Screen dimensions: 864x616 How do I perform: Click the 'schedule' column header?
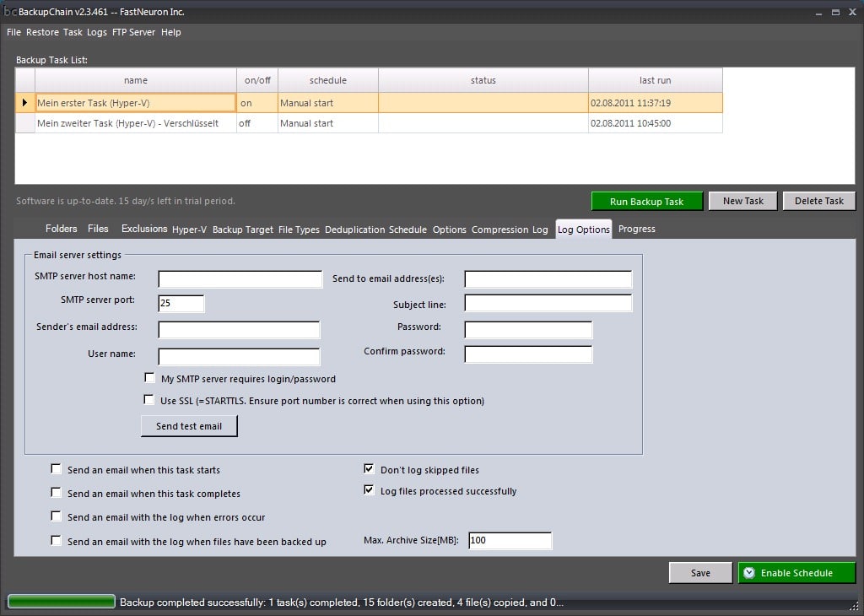coord(328,80)
